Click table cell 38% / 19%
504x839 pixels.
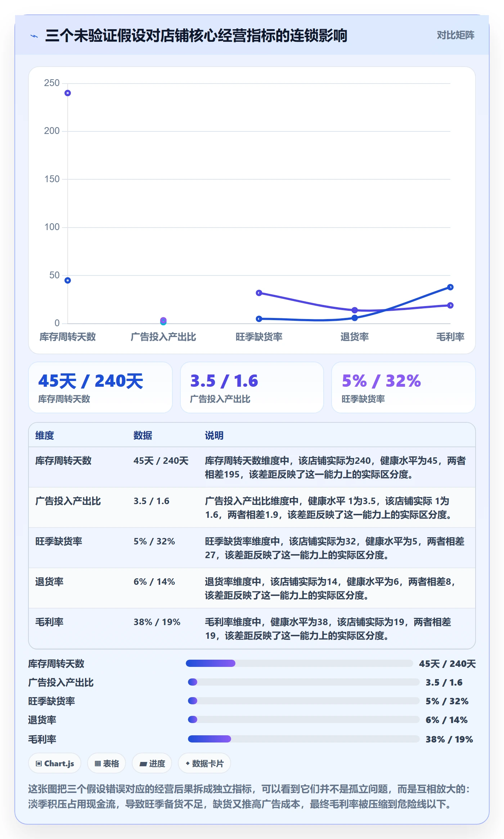point(157,622)
